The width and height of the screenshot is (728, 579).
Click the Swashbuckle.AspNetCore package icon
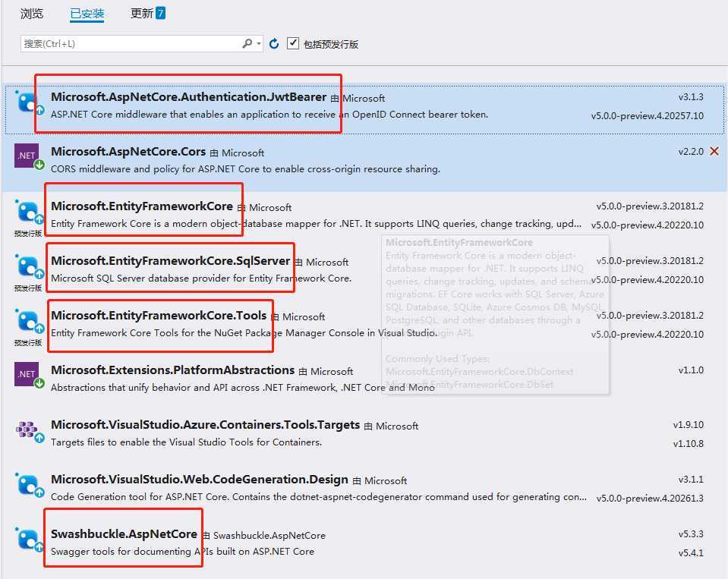pyautogui.click(x=30, y=540)
